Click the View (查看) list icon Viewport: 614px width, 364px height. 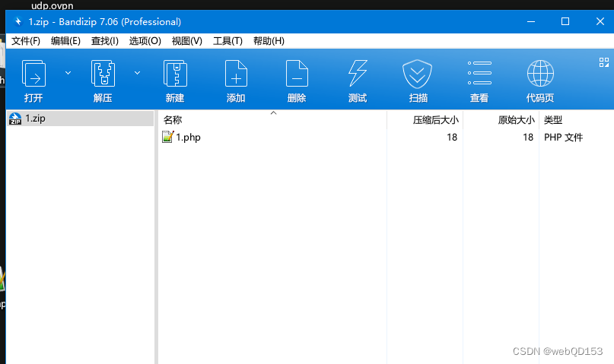coord(479,73)
